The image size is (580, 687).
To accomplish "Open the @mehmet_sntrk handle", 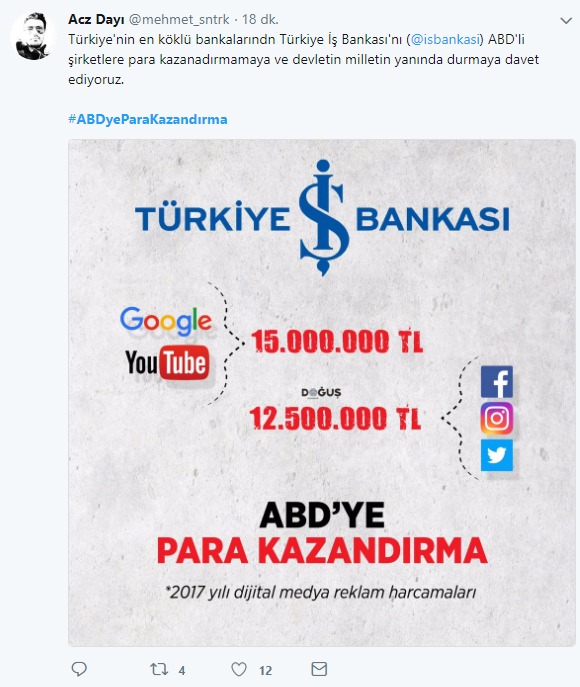I will coord(179,19).
